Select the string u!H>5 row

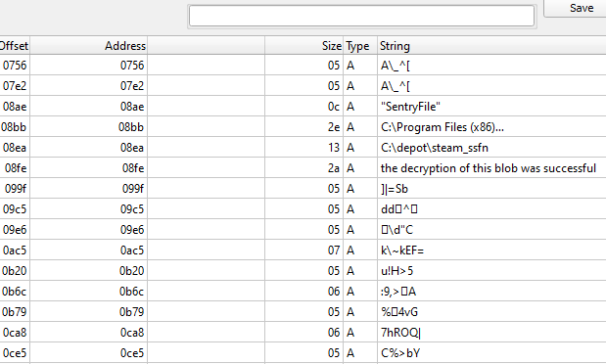coord(303,270)
